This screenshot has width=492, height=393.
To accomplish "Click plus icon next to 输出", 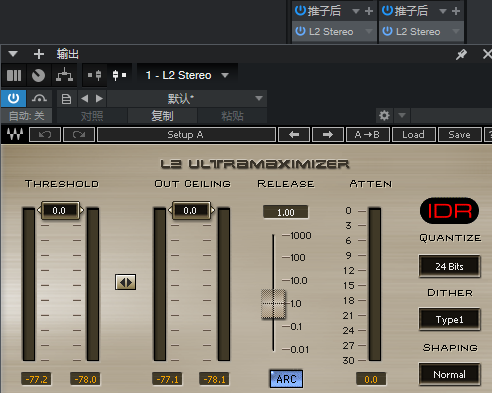I will coord(39,54).
